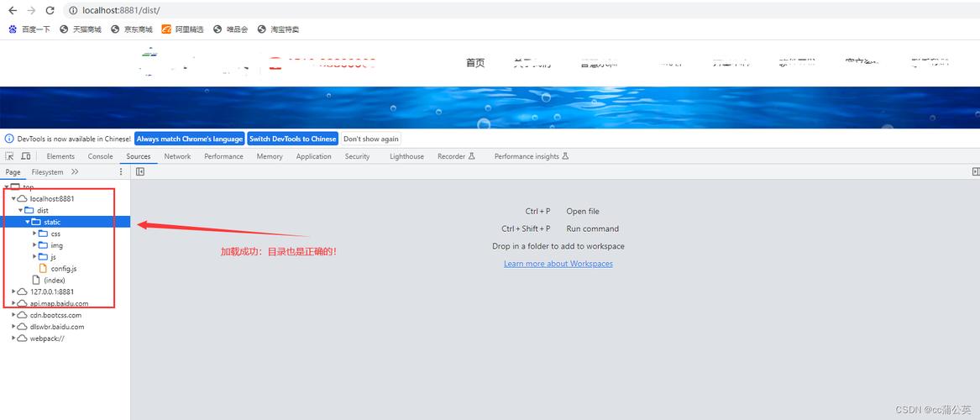Screen dimensions: 980x420
Task: Open the Application tab
Action: 314,156
